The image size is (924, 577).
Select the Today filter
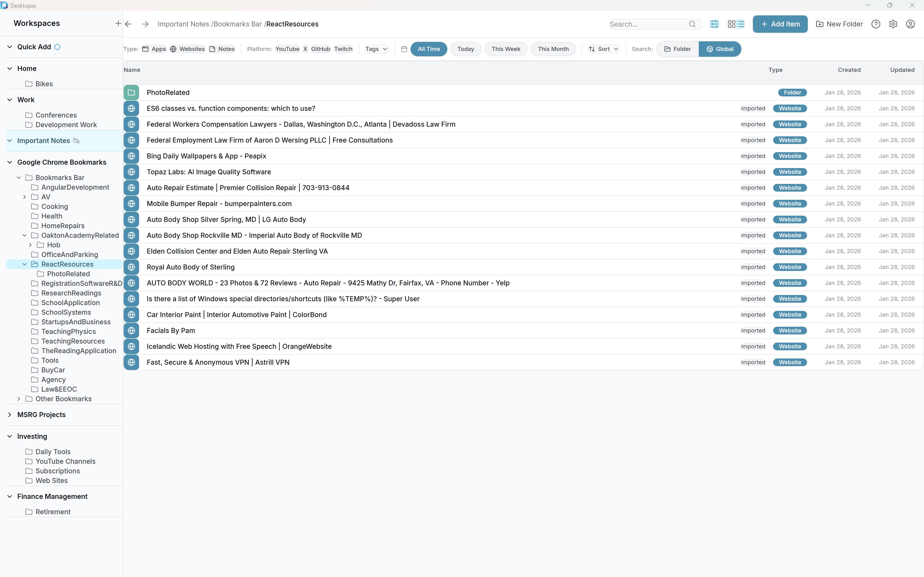click(465, 49)
